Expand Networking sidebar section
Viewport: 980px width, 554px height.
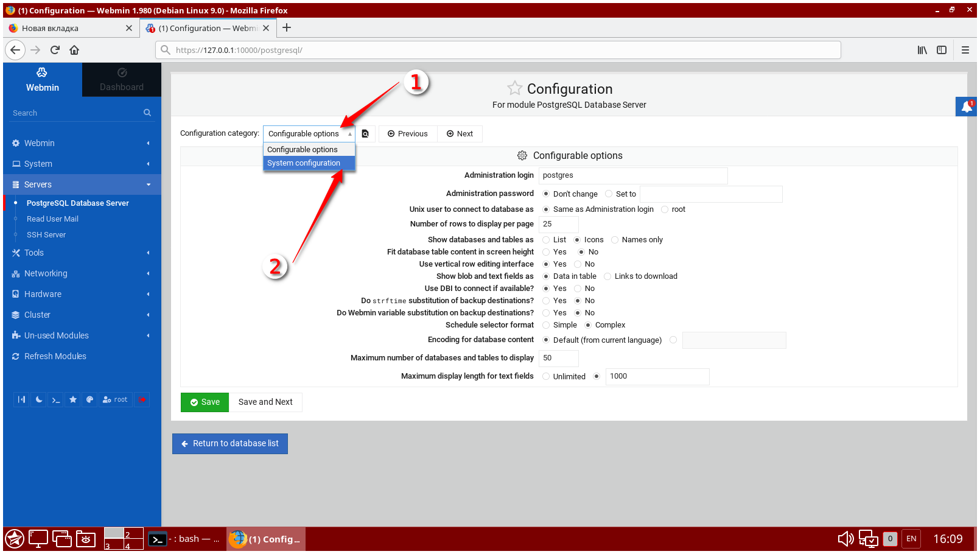[x=82, y=273]
